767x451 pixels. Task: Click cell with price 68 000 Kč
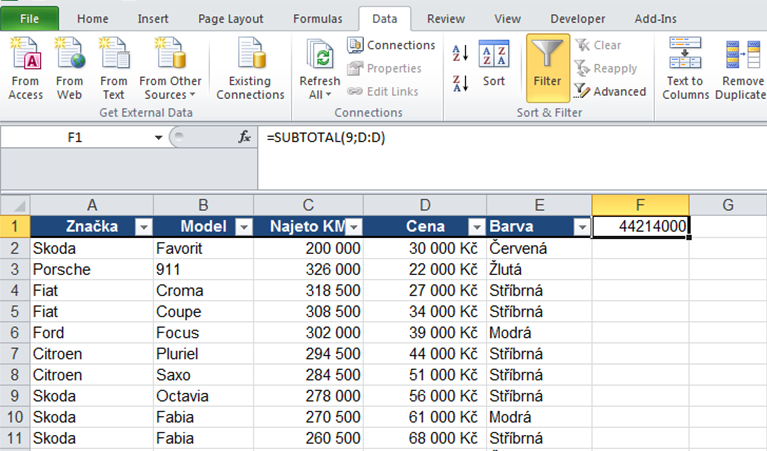point(425,438)
